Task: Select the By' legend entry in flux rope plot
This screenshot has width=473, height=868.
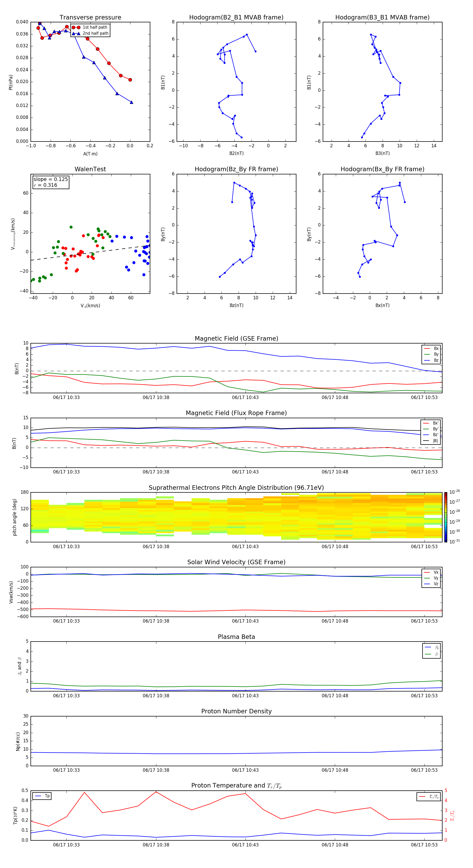Action: point(431,429)
